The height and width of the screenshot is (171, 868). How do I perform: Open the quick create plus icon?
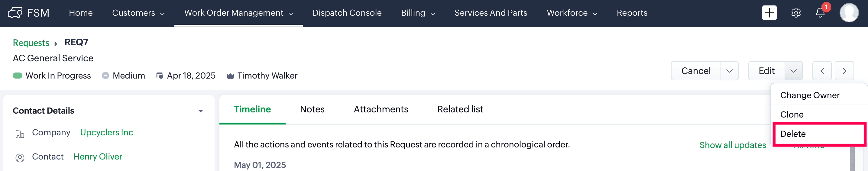(769, 13)
